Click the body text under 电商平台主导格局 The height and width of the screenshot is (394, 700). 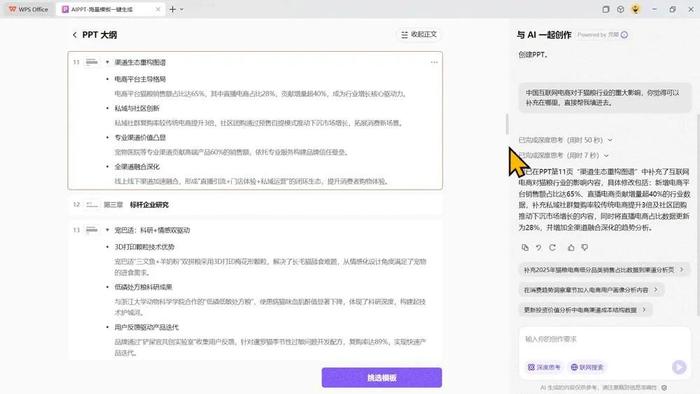pyautogui.click(x=260, y=94)
